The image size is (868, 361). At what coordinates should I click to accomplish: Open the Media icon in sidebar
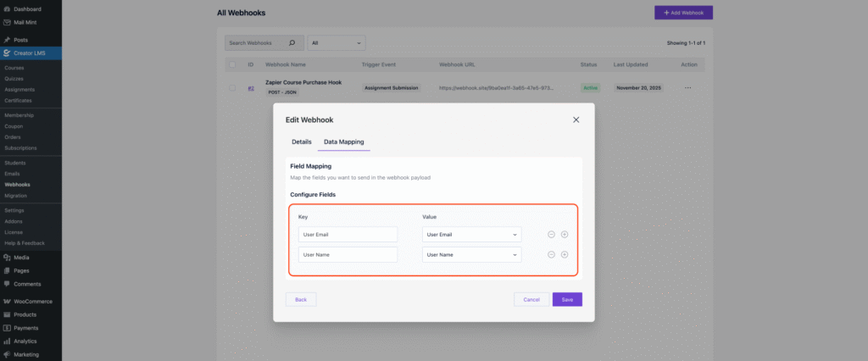[7, 257]
